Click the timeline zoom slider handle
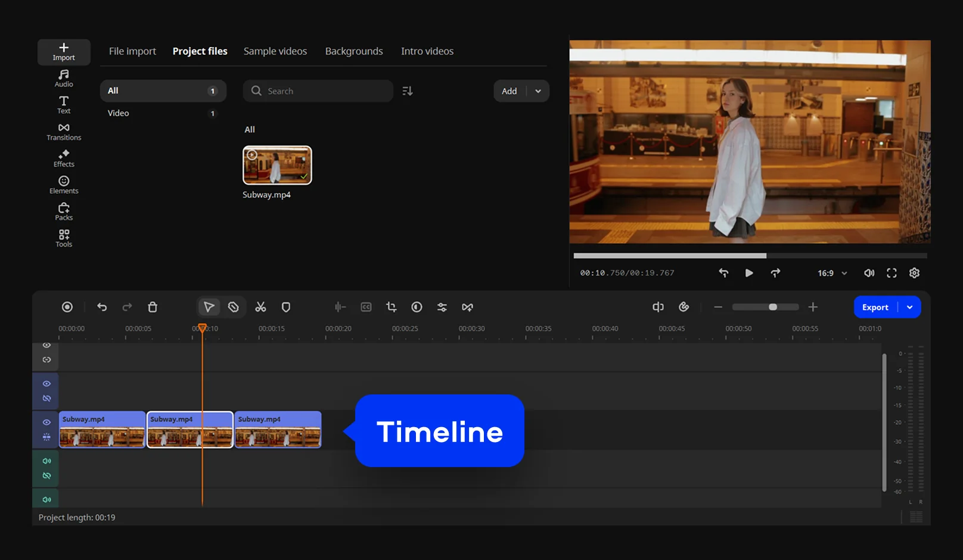Screen dimensions: 963x560 pos(773,307)
